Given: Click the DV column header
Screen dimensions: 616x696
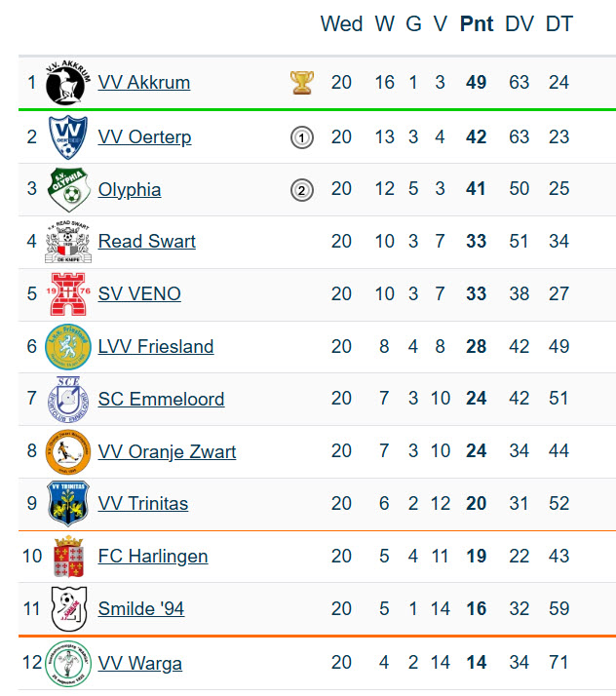Looking at the screenshot, I should pos(520,24).
